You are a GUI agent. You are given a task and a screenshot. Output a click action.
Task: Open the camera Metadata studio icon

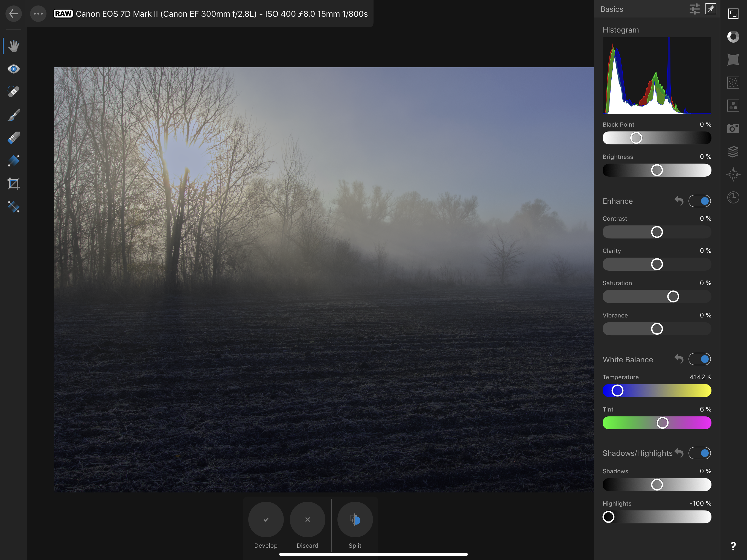(733, 128)
